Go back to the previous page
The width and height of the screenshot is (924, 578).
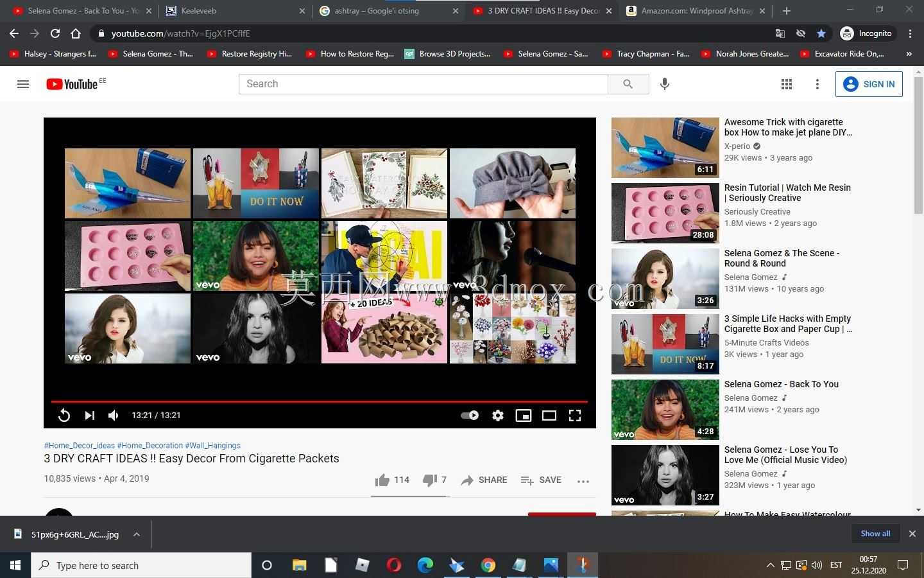tap(14, 33)
